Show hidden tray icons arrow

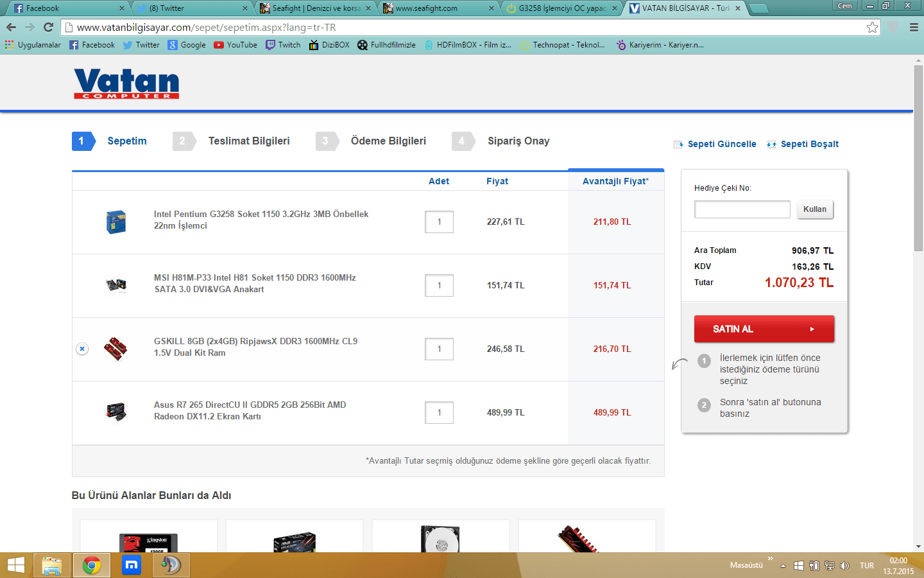tap(783, 566)
